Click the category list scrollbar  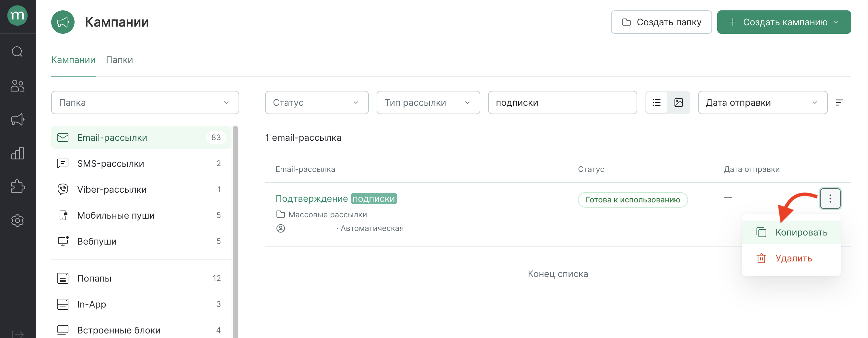tap(235, 232)
